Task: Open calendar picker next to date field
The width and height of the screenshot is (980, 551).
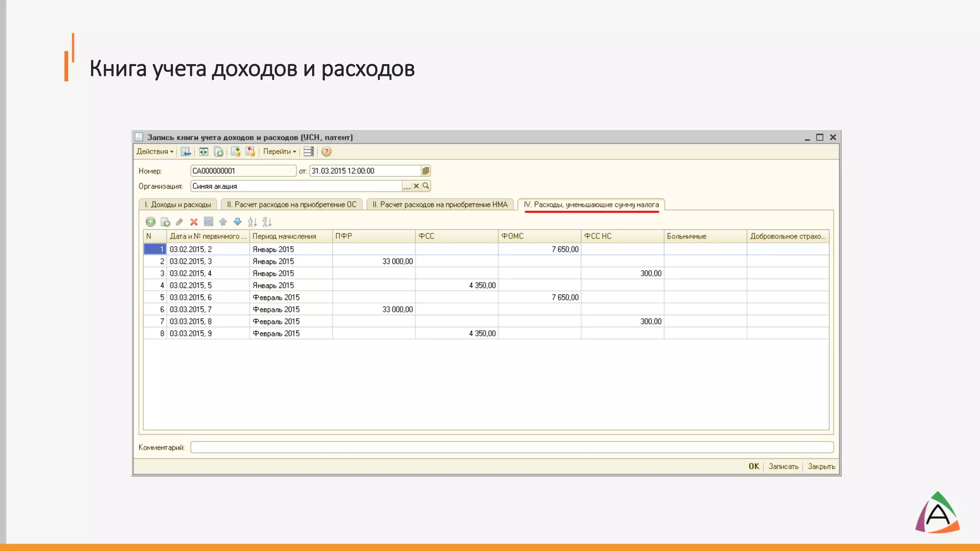Action: (x=425, y=171)
